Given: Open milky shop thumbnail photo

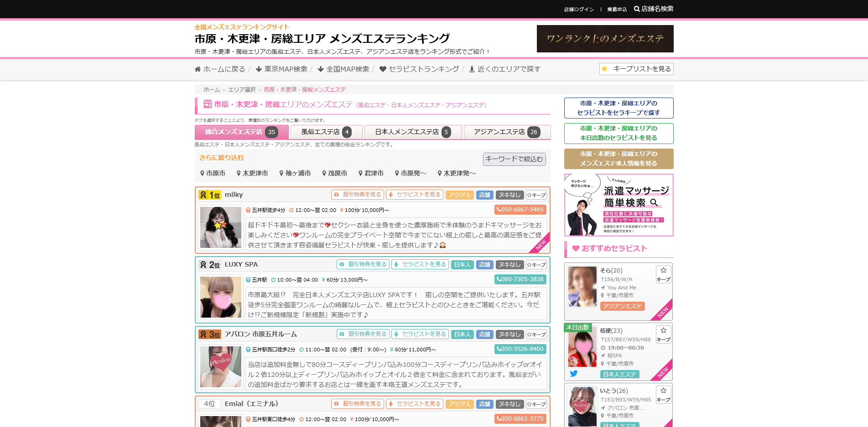Looking at the screenshot, I should [x=221, y=227].
